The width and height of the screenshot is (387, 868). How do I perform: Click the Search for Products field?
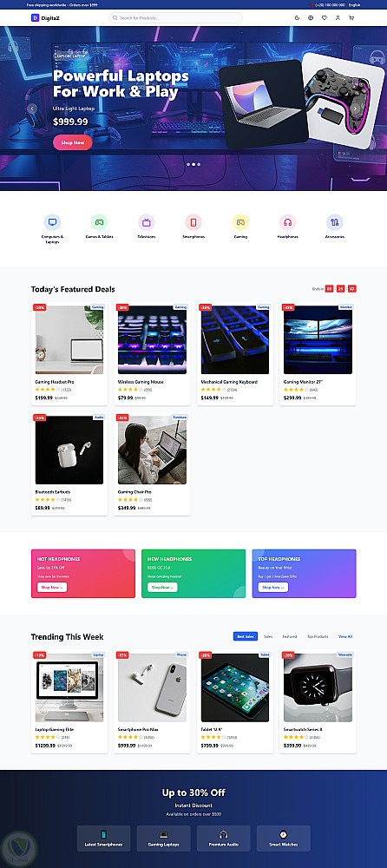point(176,17)
